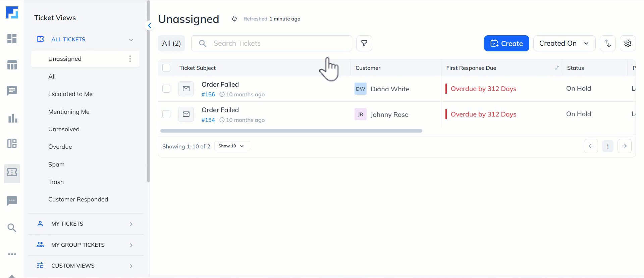
Task: Open the ticket list view settings gear
Action: [628, 43]
